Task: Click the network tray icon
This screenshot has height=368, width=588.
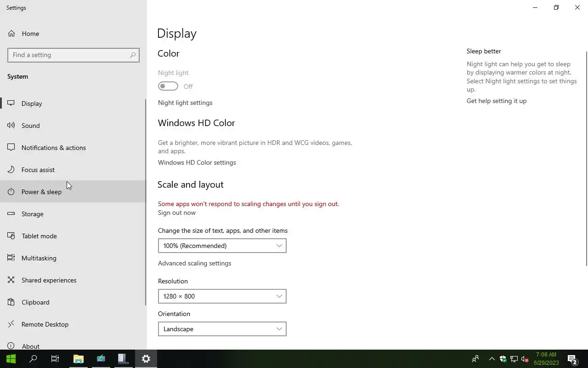Action: [x=514, y=359]
